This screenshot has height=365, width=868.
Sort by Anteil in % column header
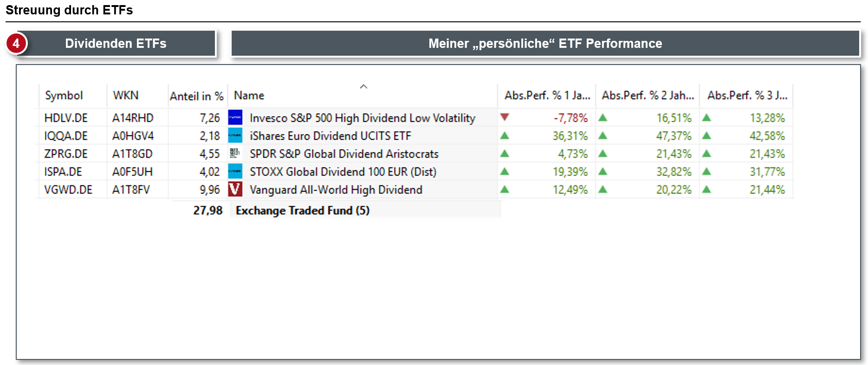point(196,96)
